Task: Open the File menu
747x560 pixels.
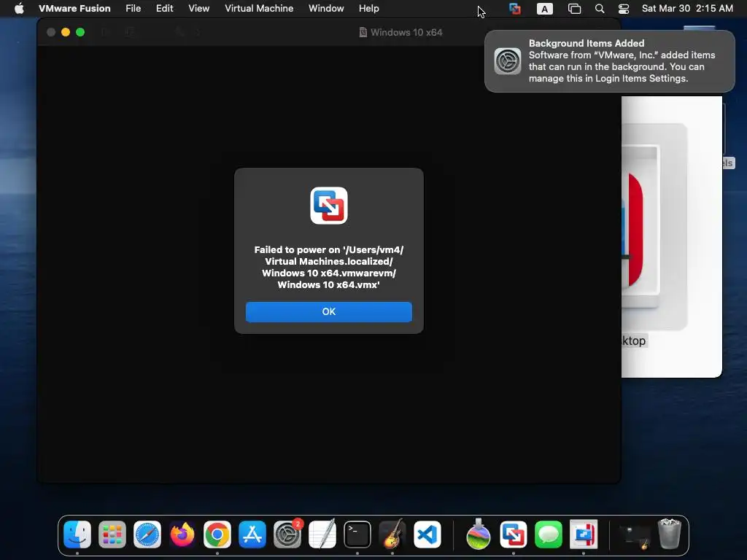Action: coord(133,9)
